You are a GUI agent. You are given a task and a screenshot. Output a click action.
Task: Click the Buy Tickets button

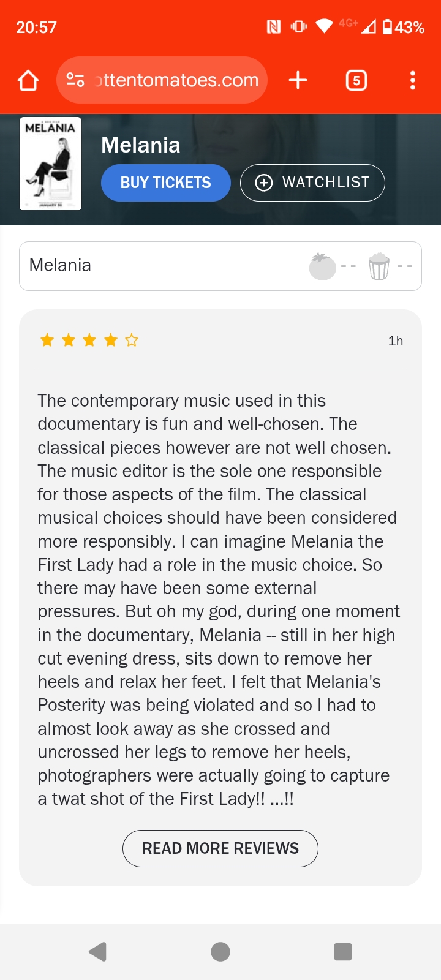[165, 183]
